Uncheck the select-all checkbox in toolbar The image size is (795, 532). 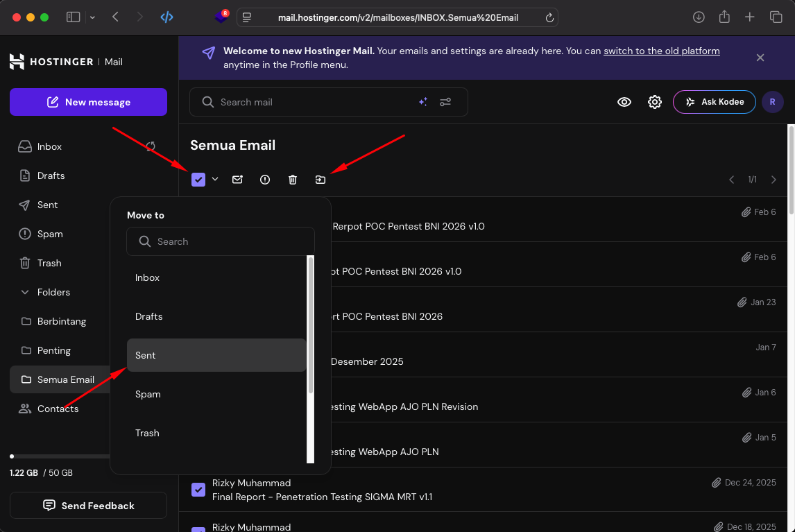[x=198, y=179]
